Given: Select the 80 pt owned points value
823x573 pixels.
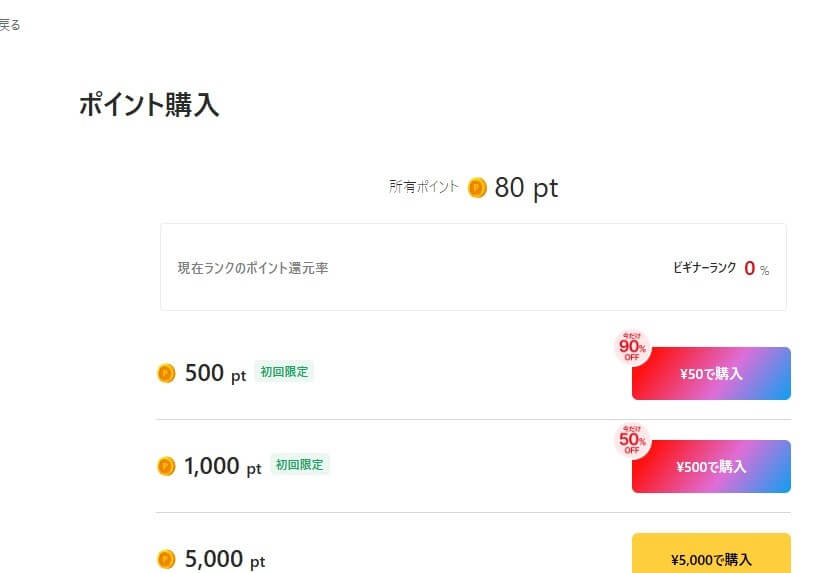Looking at the screenshot, I should 526,187.
